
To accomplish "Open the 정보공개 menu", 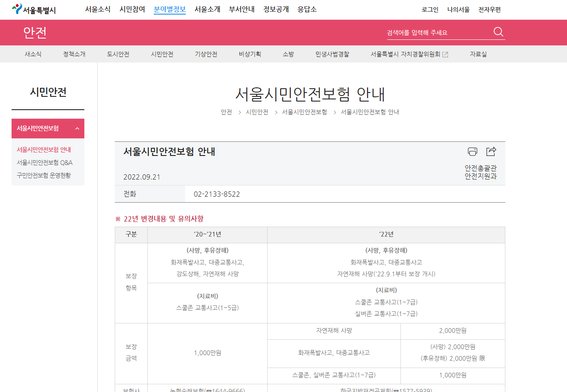I will pos(277,9).
